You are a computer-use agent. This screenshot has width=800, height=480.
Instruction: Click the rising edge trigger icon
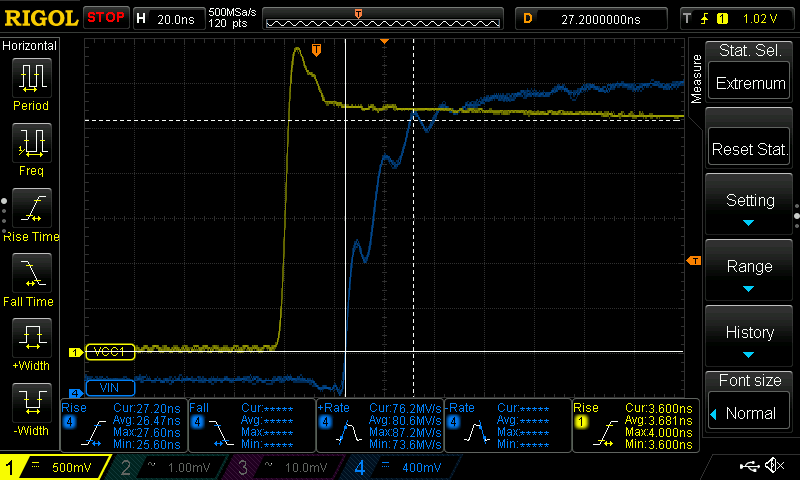pyautogui.click(x=705, y=19)
